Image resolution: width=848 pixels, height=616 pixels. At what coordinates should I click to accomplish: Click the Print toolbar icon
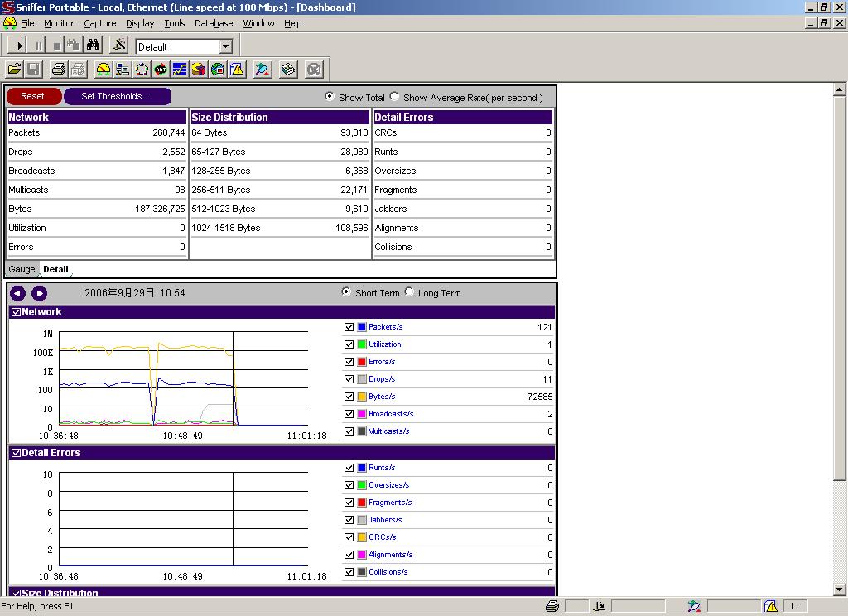click(x=58, y=70)
